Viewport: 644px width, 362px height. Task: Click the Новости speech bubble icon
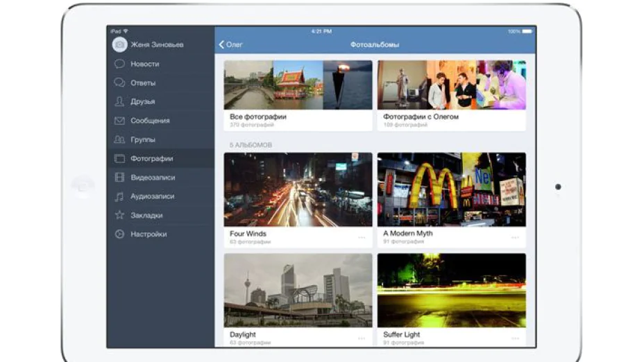[119, 64]
